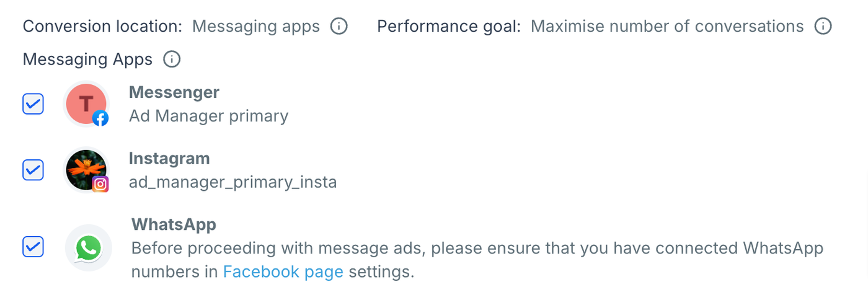Click the info icon beside Conversion location
This screenshot has width=868, height=308.
pyautogui.click(x=339, y=27)
